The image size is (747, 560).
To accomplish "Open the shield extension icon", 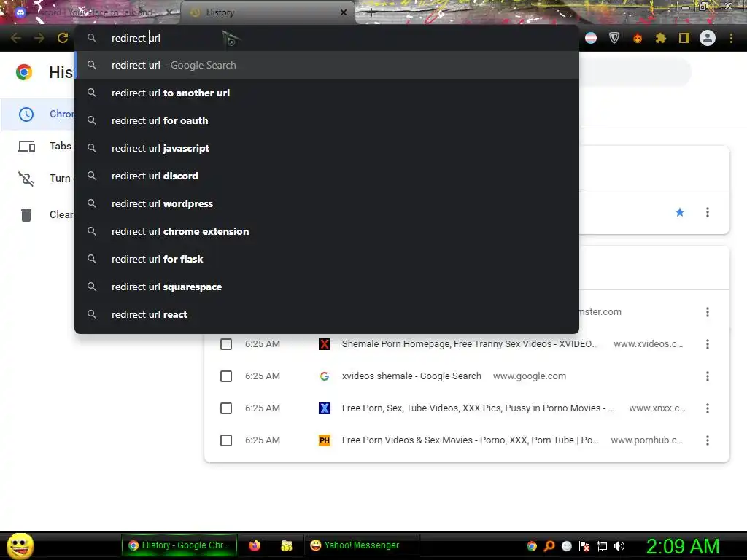I will pos(614,38).
